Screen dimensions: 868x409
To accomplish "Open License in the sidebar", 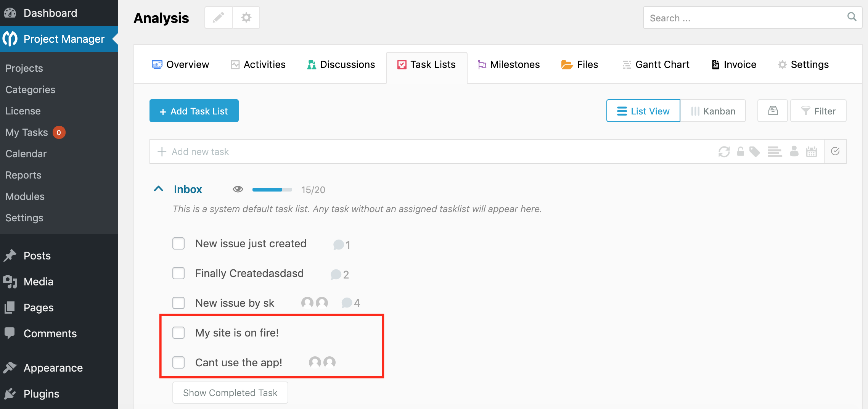I will (23, 111).
